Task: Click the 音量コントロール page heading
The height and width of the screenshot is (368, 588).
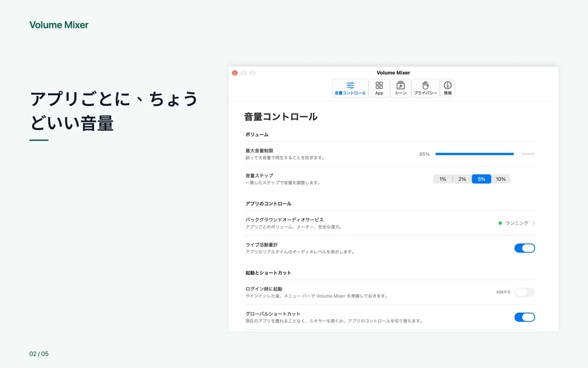Action: (281, 117)
